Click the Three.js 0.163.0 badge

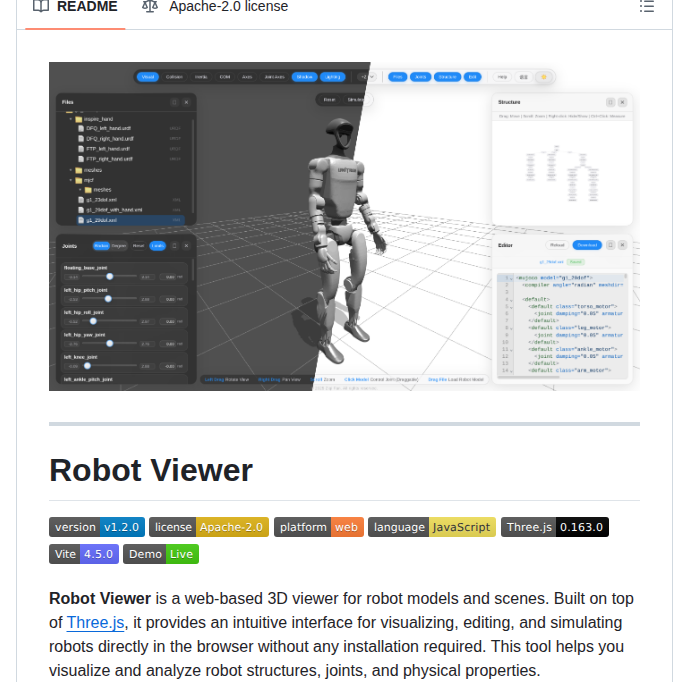coord(555,527)
